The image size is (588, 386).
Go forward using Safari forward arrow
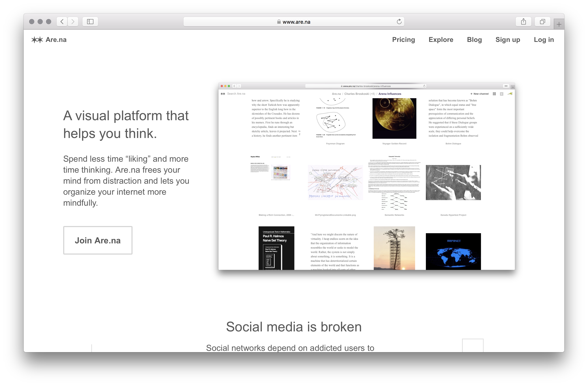click(73, 22)
